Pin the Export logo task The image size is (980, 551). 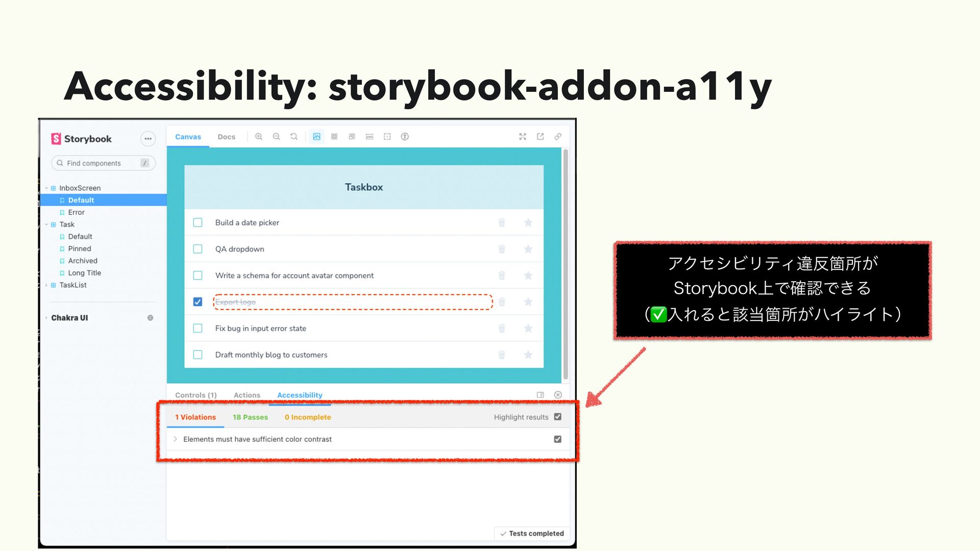pyautogui.click(x=528, y=302)
